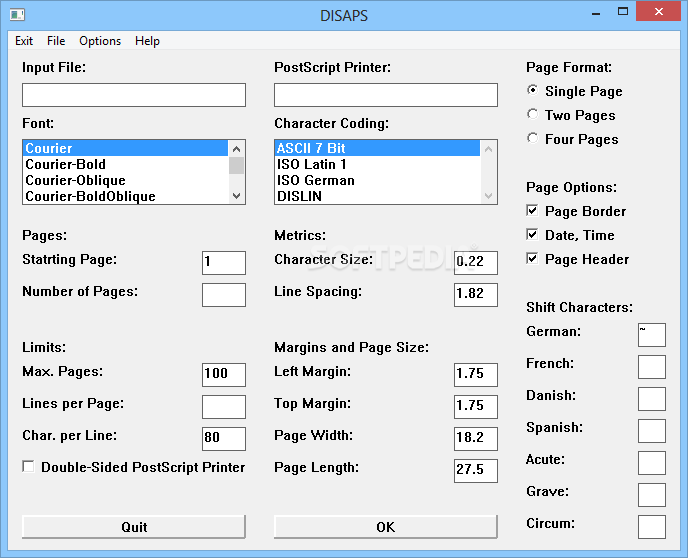Select ASCII 7 Bit character coding
Viewport: 688px width, 558px height.
pyautogui.click(x=377, y=148)
